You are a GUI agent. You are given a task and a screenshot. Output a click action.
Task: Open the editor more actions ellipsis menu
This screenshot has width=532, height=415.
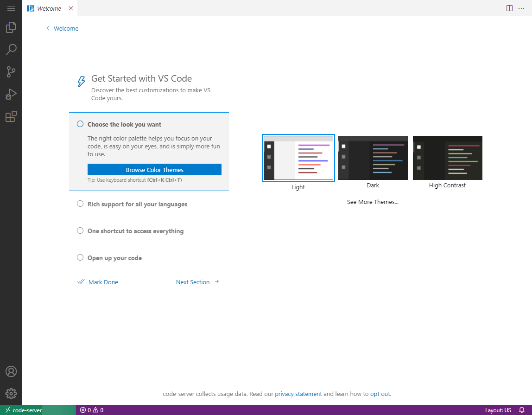(521, 8)
